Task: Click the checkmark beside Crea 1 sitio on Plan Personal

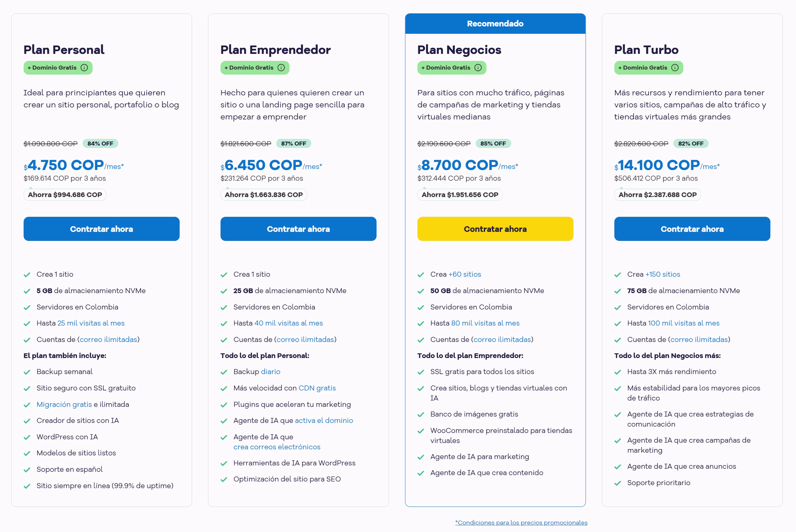Action: [27, 274]
